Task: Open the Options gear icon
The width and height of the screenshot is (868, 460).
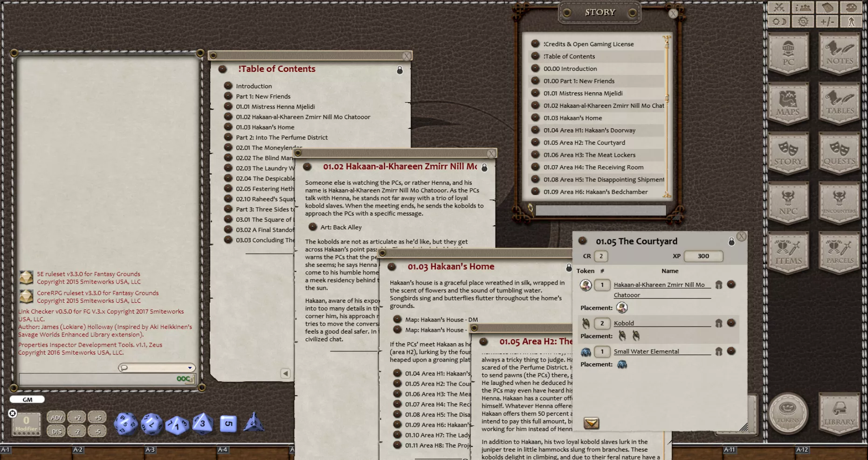Action: coord(803,21)
